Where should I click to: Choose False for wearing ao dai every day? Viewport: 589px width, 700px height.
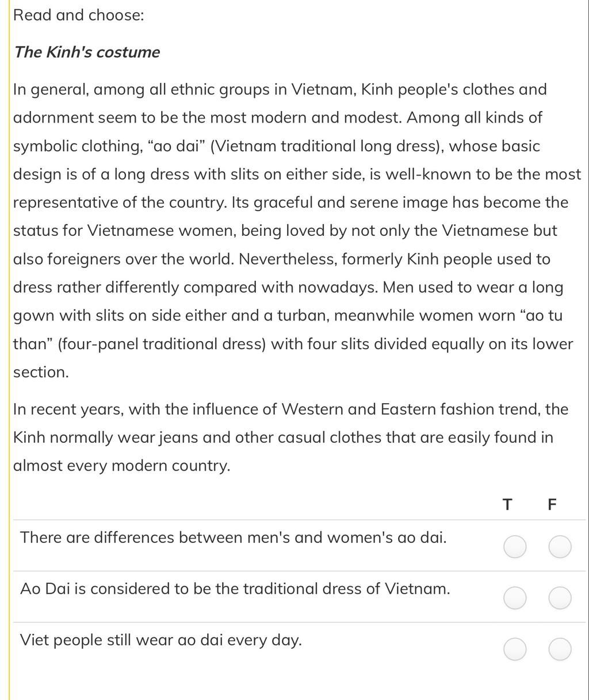(x=560, y=649)
